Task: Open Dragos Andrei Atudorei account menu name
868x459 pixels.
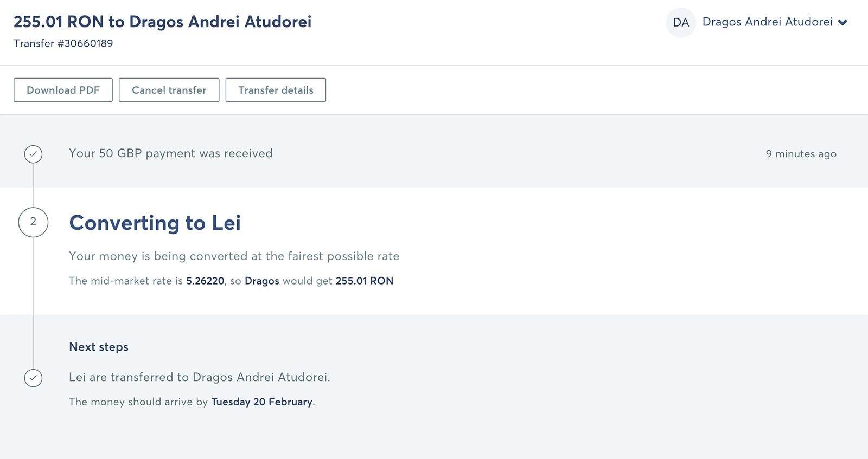Action: point(767,22)
